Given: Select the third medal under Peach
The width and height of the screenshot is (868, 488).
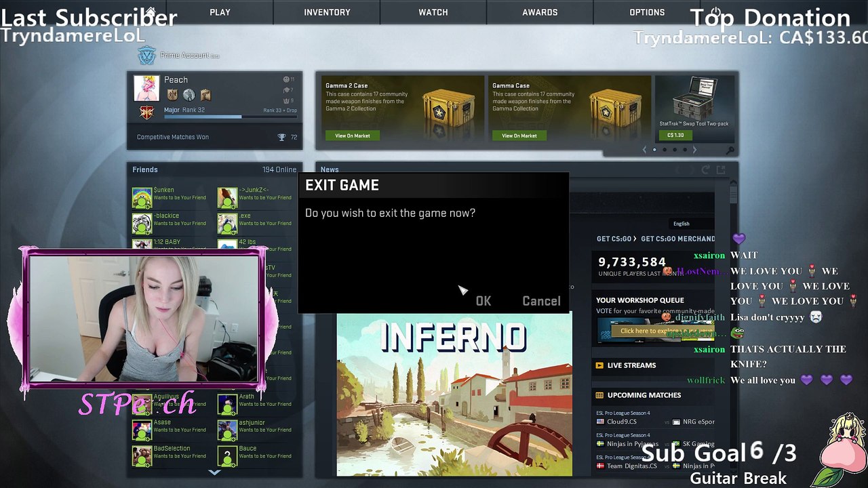Looking at the screenshot, I should [x=205, y=95].
